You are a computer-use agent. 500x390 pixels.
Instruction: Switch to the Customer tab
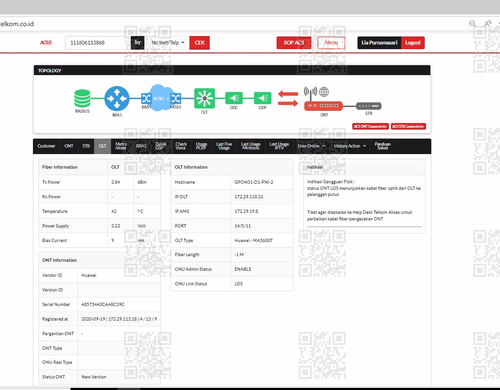coord(46,146)
